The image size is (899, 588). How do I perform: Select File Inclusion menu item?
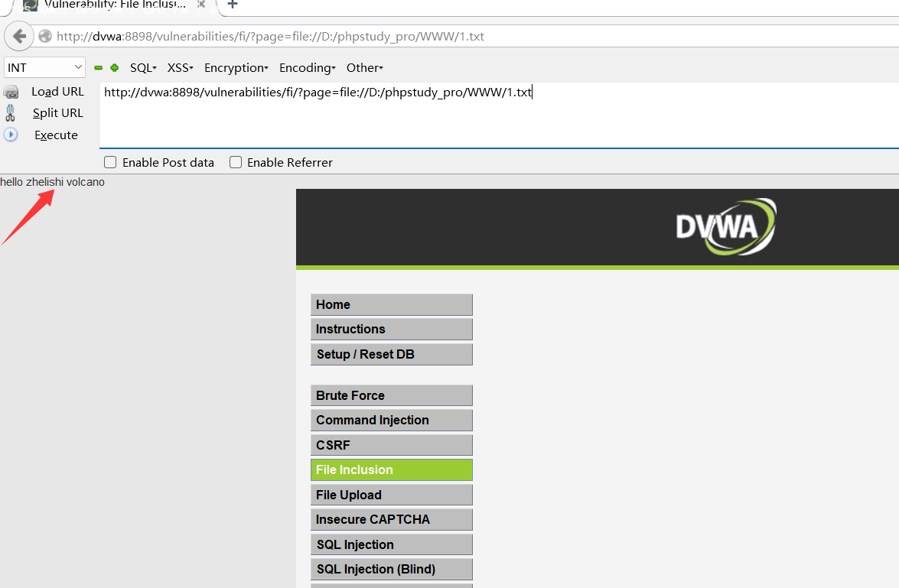(392, 470)
